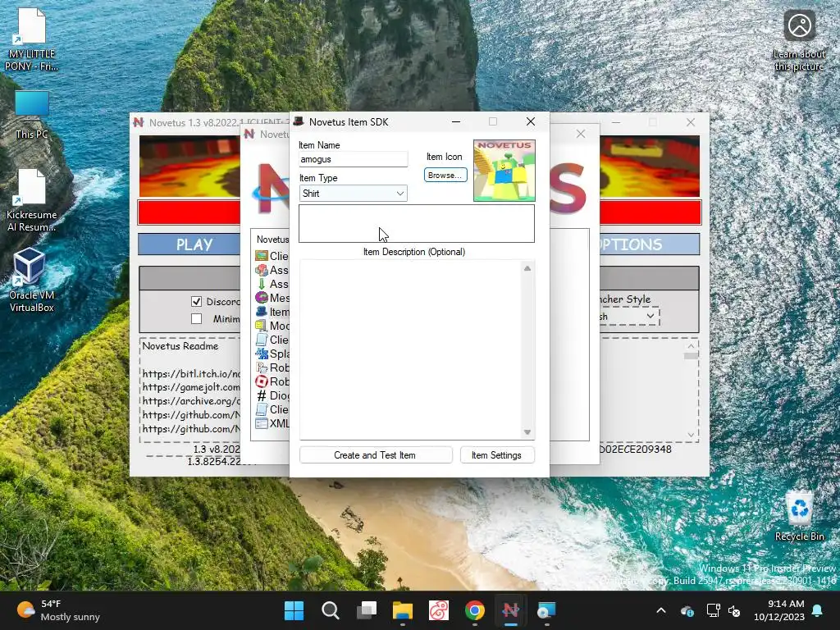This screenshot has width=840, height=630.
Task: Click Learn about this picture icon
Action: [x=799, y=41]
